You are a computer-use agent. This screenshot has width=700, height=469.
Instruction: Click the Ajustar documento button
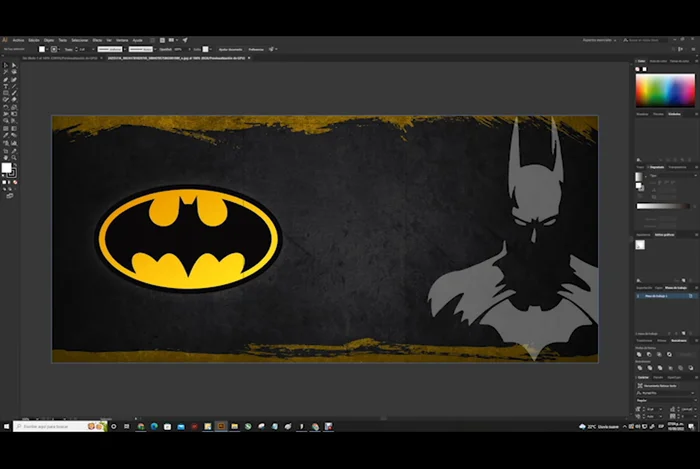point(229,48)
